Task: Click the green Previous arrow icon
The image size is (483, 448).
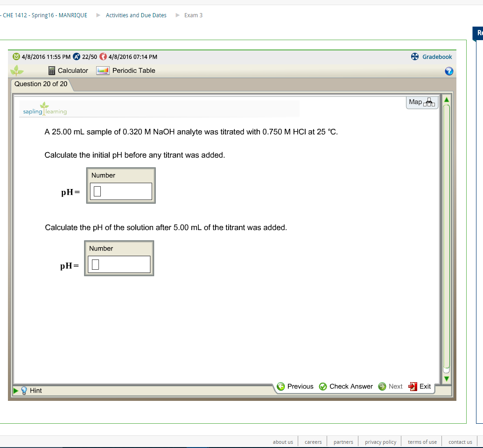Action: (x=280, y=386)
